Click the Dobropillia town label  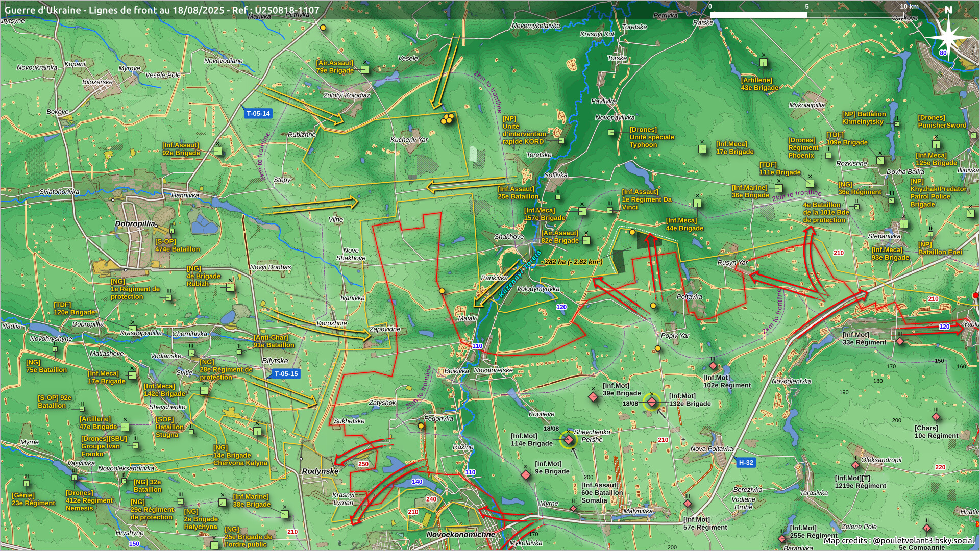pos(135,223)
